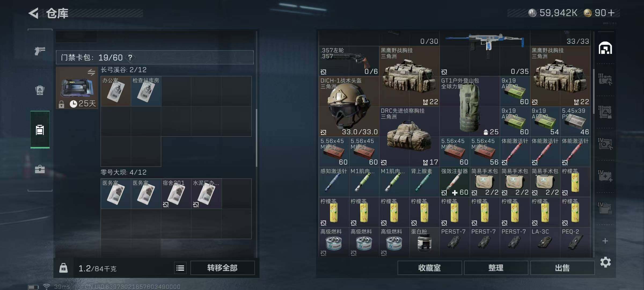Click the question mark next to 门禁卡包
Image resolution: width=644 pixels, height=290 pixels.
coord(130,57)
